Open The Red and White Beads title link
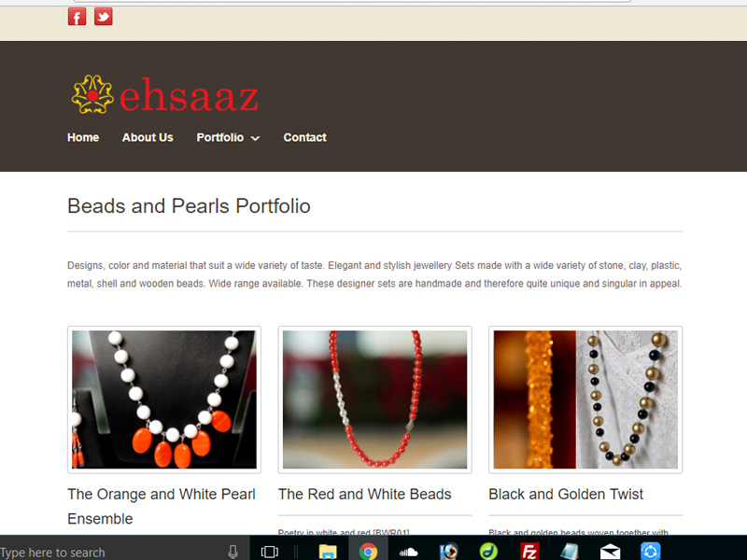This screenshot has height=560, width=747. (364, 495)
